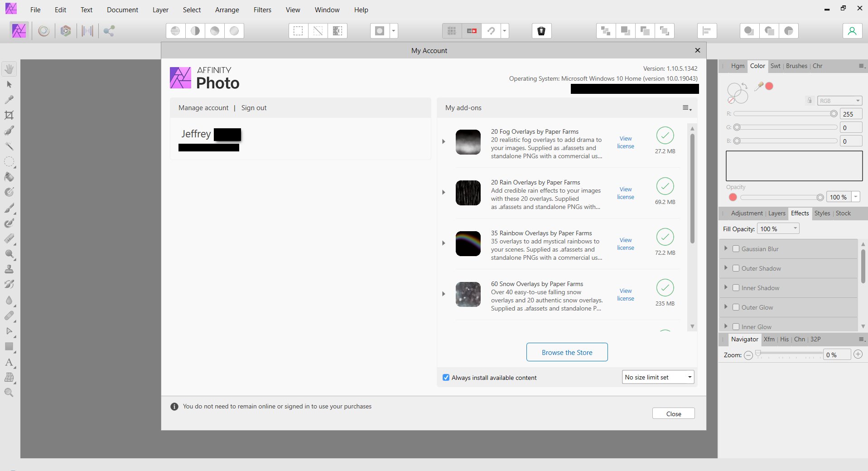
Task: Open the No size limit set dropdown
Action: tap(658, 377)
